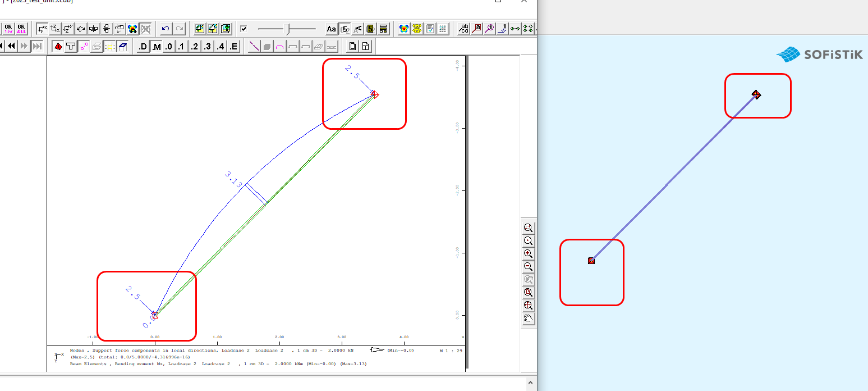Screen dimensions: 868x391
Task: Click the green two-node dimension icon
Action: [515, 29]
